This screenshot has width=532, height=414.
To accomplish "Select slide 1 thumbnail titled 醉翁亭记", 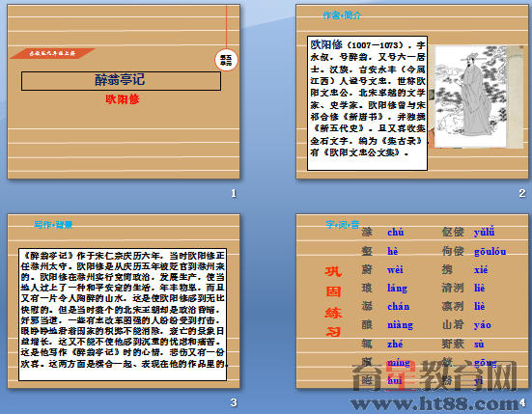I will pyautogui.click(x=124, y=92).
